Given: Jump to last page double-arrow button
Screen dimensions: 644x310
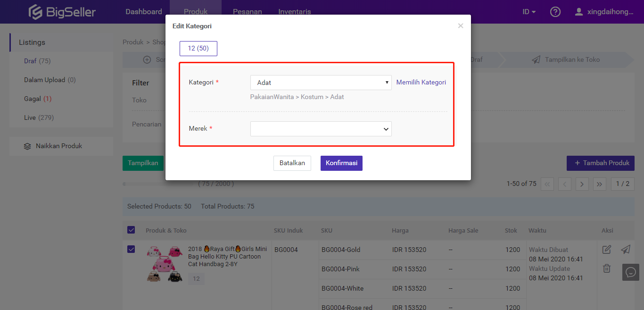Looking at the screenshot, I should [599, 184].
